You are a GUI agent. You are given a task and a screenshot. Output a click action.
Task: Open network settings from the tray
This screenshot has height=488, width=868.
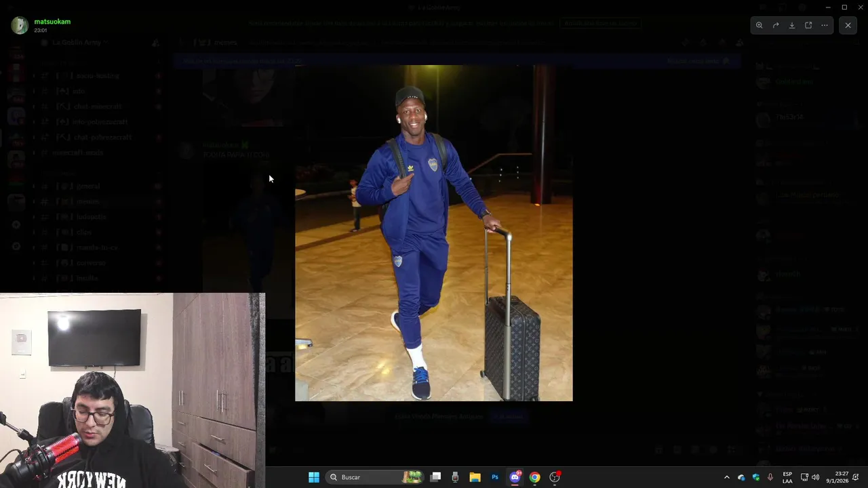pos(804,477)
